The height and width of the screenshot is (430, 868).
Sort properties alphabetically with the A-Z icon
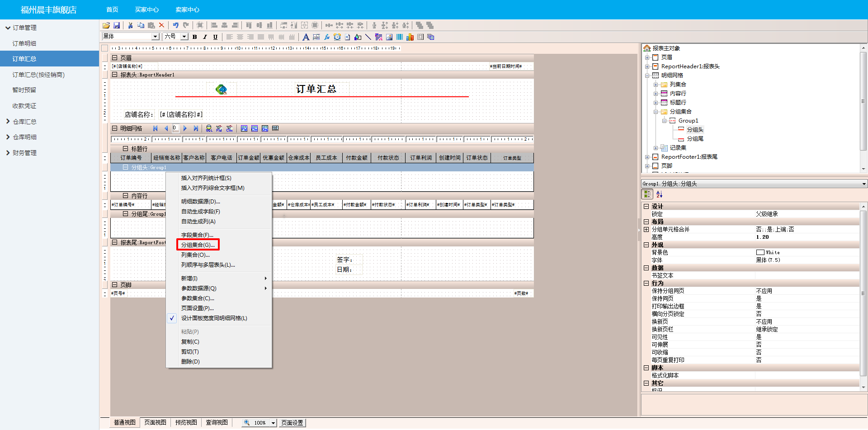pos(660,194)
